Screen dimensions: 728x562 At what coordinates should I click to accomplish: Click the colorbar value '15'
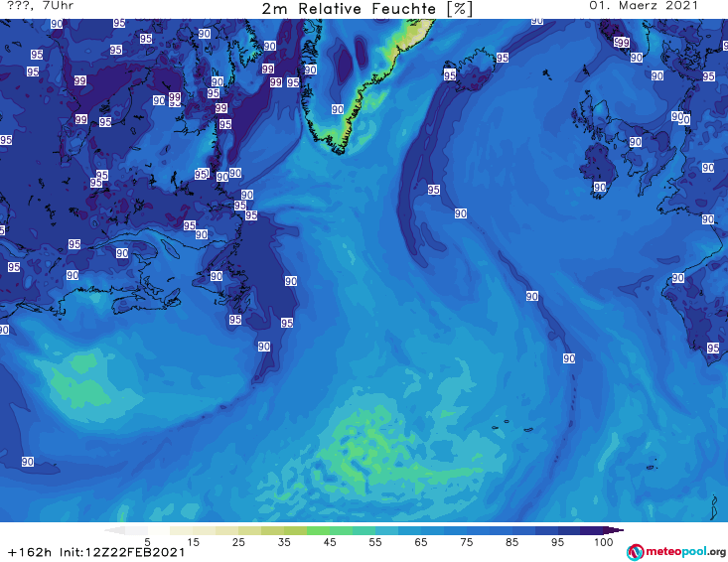pos(193,542)
